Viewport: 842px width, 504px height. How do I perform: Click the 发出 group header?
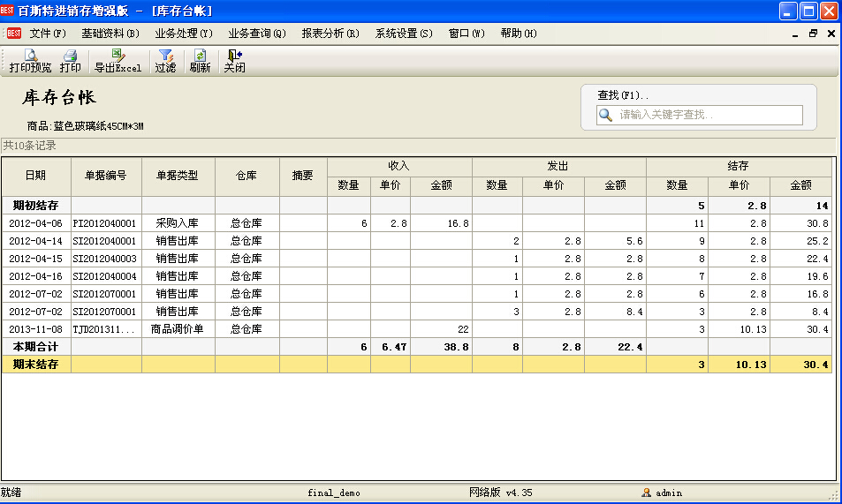coord(558,167)
